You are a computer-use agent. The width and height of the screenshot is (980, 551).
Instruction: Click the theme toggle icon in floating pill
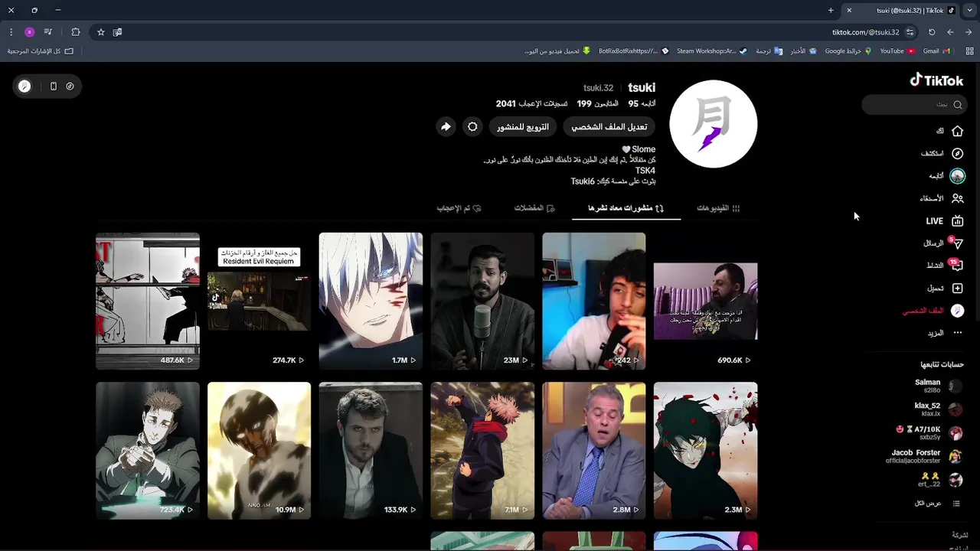pos(70,86)
